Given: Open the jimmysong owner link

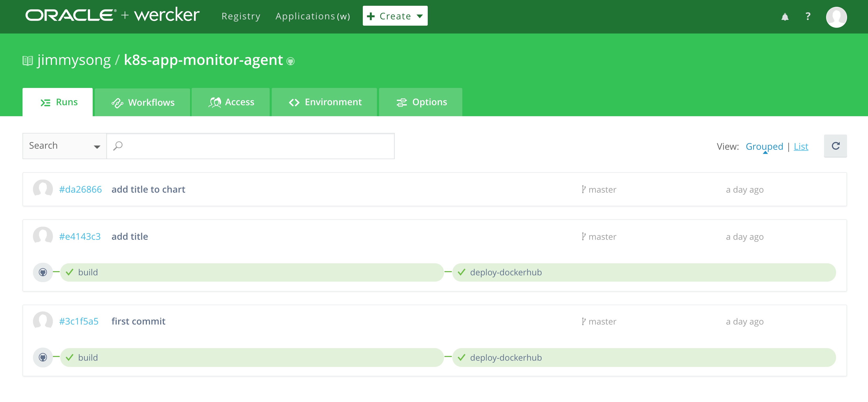Looking at the screenshot, I should click(74, 60).
